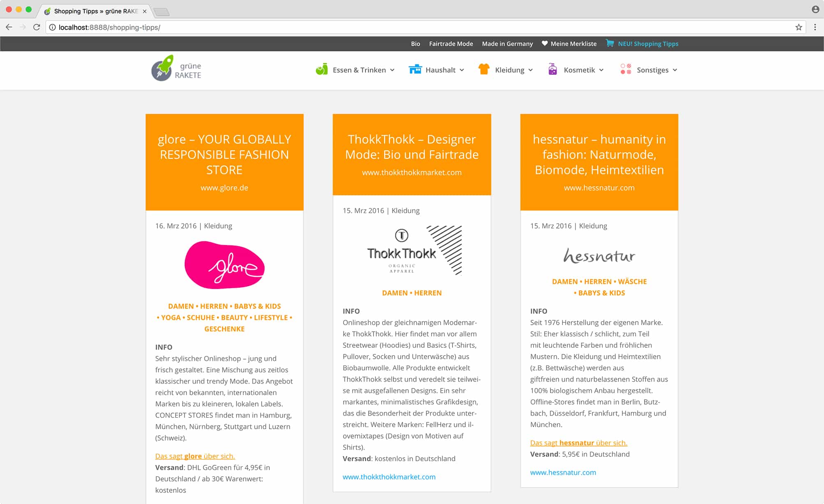Click the ThokkThokk Organic Apparel logo image
Image resolution: width=824 pixels, height=504 pixels.
[414, 250]
